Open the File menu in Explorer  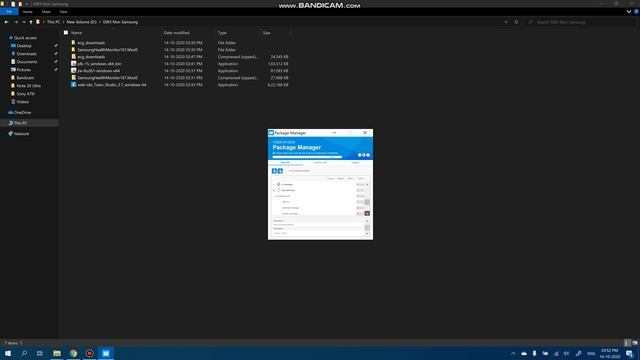pyautogui.click(x=9, y=12)
